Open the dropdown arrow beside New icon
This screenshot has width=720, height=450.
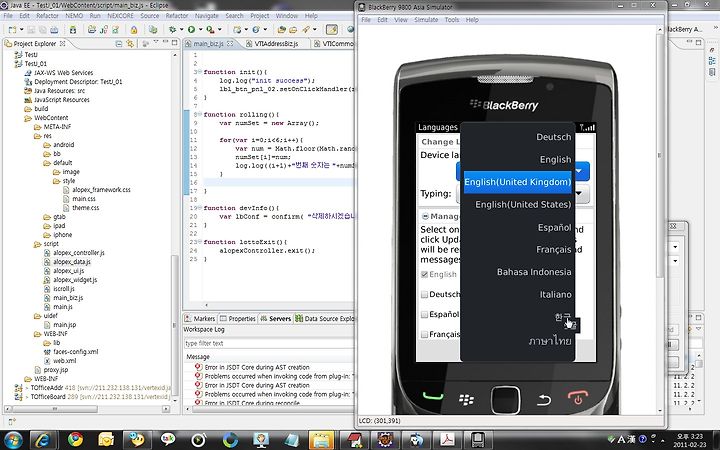[x=21, y=30]
